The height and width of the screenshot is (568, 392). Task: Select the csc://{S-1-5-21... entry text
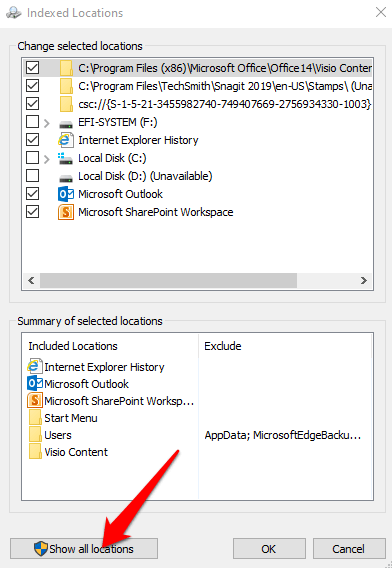click(x=225, y=104)
